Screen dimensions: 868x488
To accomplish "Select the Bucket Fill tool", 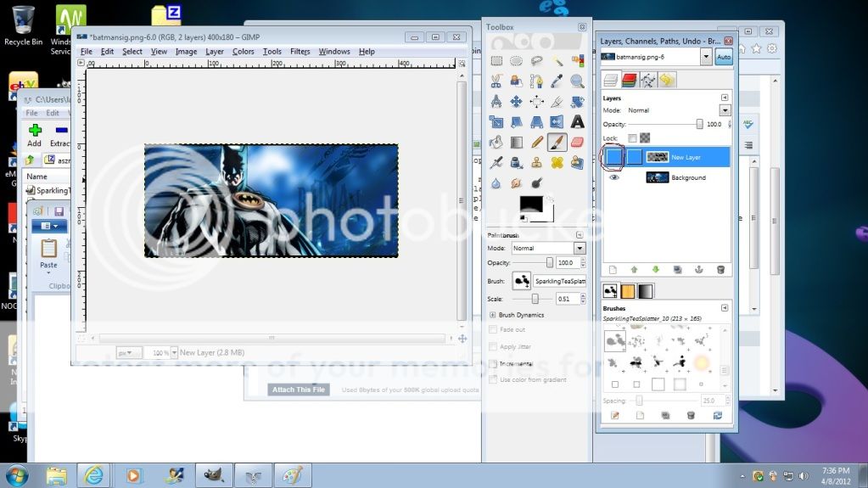I will pyautogui.click(x=496, y=143).
